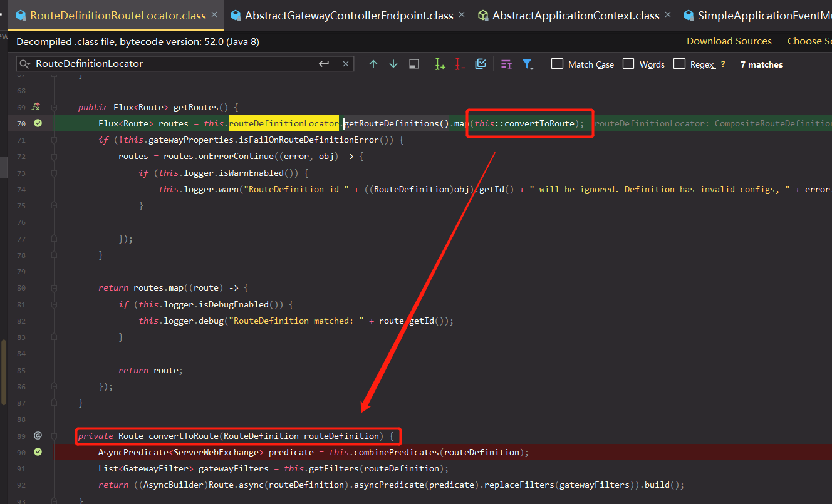The height and width of the screenshot is (504, 832).
Task: Collapse isWarnEnabled if block at line 73
Action: [x=55, y=173]
